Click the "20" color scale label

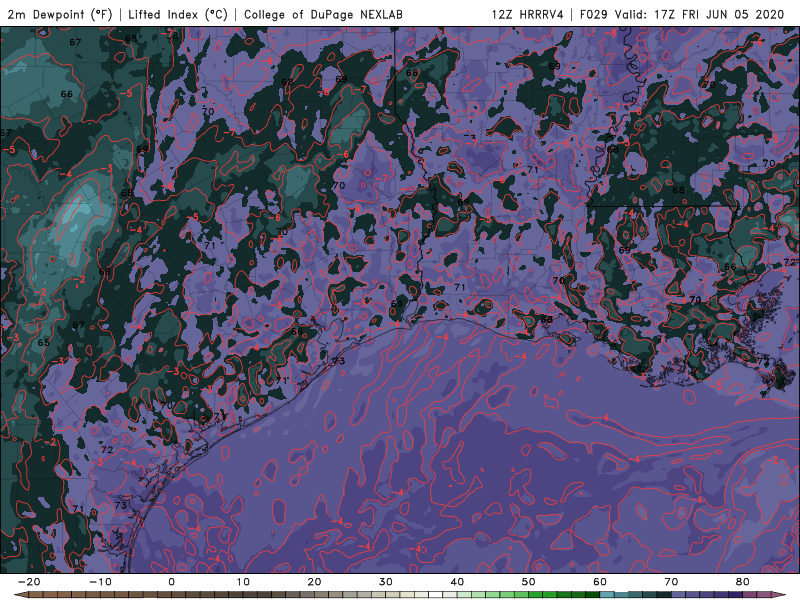(314, 582)
